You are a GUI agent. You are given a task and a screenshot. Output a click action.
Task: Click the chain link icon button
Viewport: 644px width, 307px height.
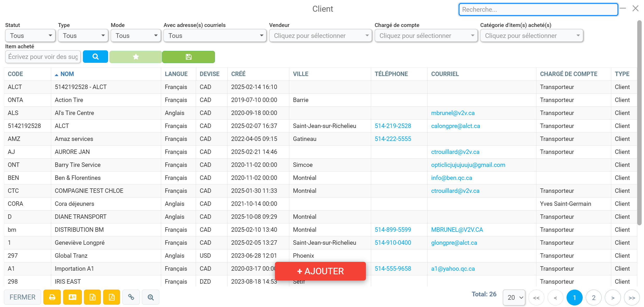point(131,297)
